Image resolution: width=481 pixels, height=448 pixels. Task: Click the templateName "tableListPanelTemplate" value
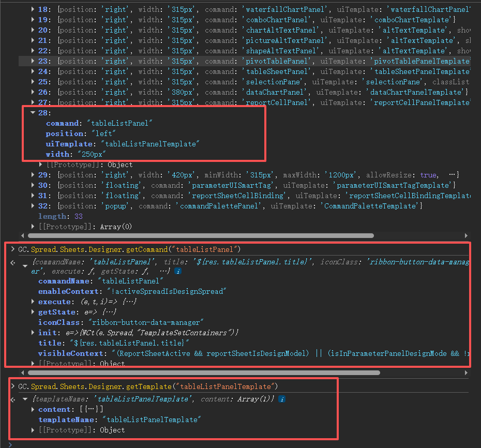click(x=152, y=420)
